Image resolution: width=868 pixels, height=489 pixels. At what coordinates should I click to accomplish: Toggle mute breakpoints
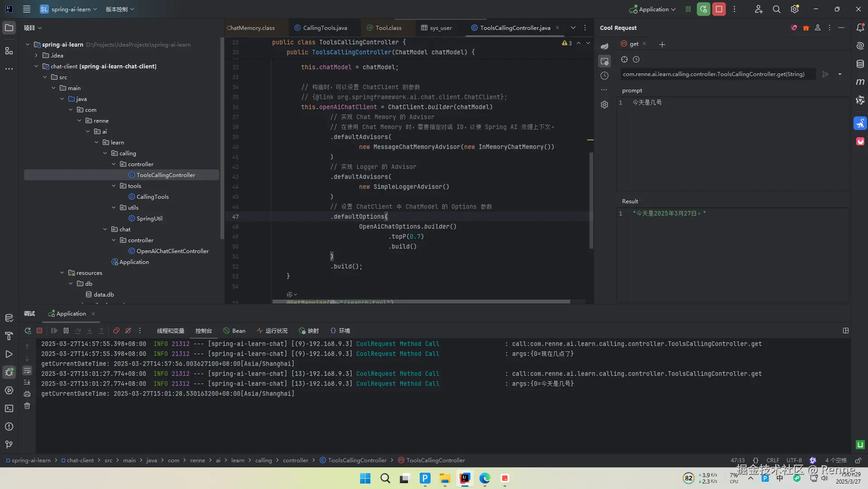pyautogui.click(x=128, y=331)
